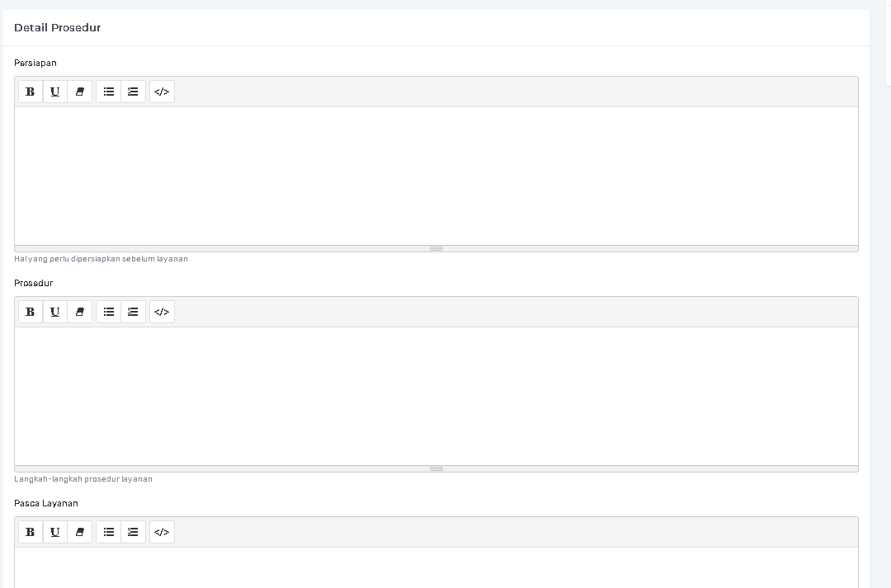Toggle bold in the Persiapan editor

click(31, 92)
